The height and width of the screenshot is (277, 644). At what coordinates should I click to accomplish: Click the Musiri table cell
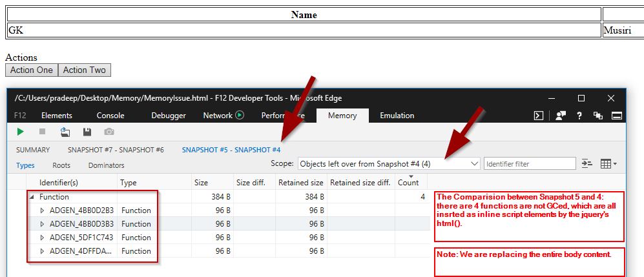(x=623, y=30)
